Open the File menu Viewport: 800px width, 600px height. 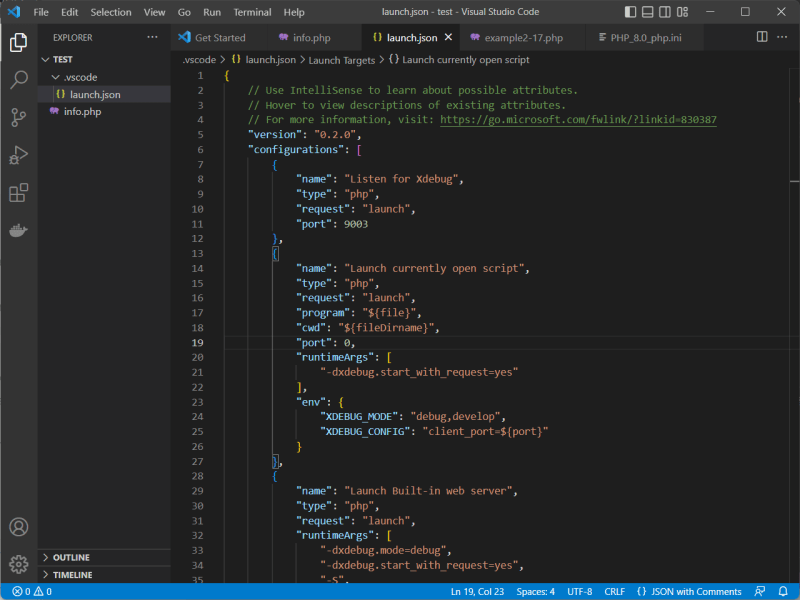[41, 12]
